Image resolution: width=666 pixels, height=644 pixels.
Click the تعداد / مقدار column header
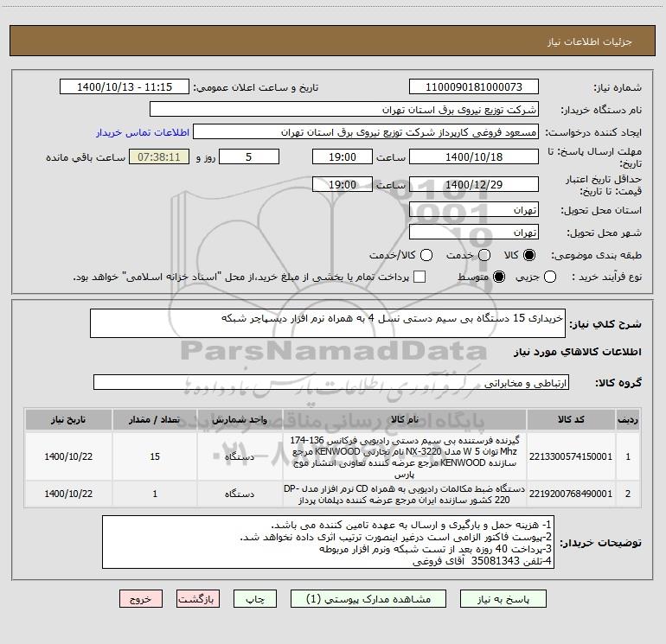[155, 420]
